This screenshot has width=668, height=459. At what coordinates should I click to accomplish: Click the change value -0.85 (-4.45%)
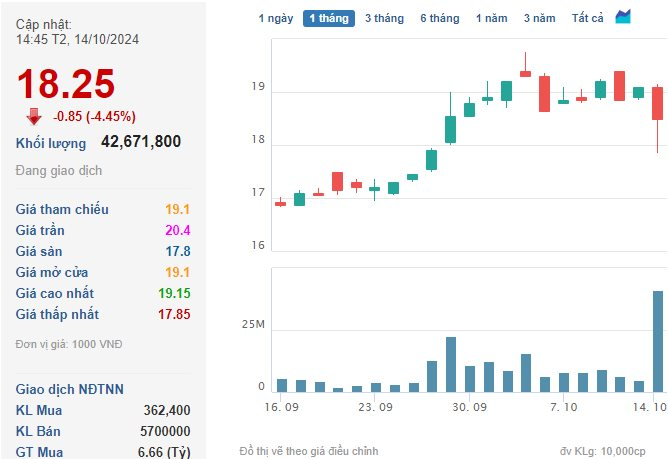click(x=94, y=116)
